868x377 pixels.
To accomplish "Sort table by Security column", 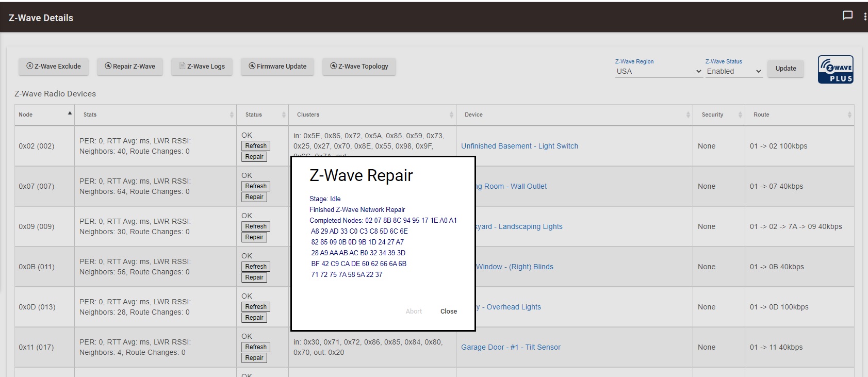I will tap(719, 114).
